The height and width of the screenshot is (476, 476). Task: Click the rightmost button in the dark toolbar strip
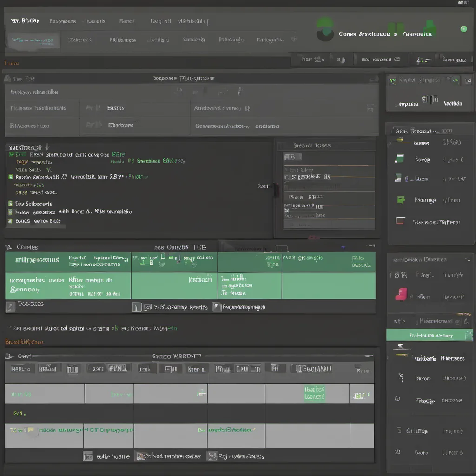point(454,59)
